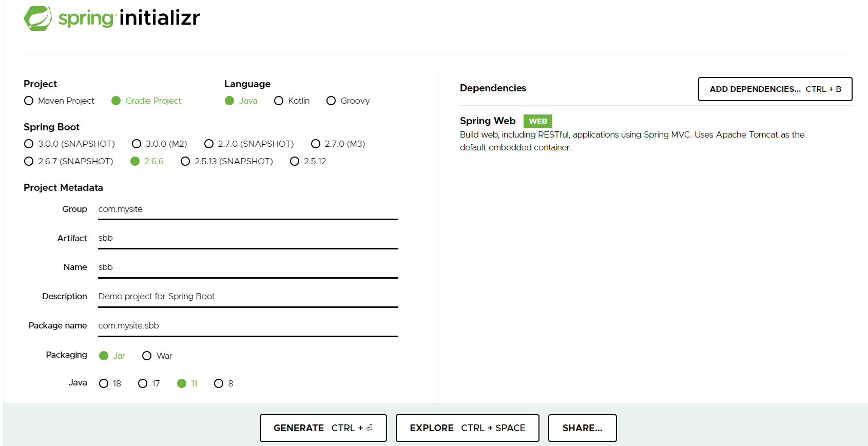Click the green WEB tag badge
Screen dimensions: 868x446
pyautogui.click(x=538, y=121)
